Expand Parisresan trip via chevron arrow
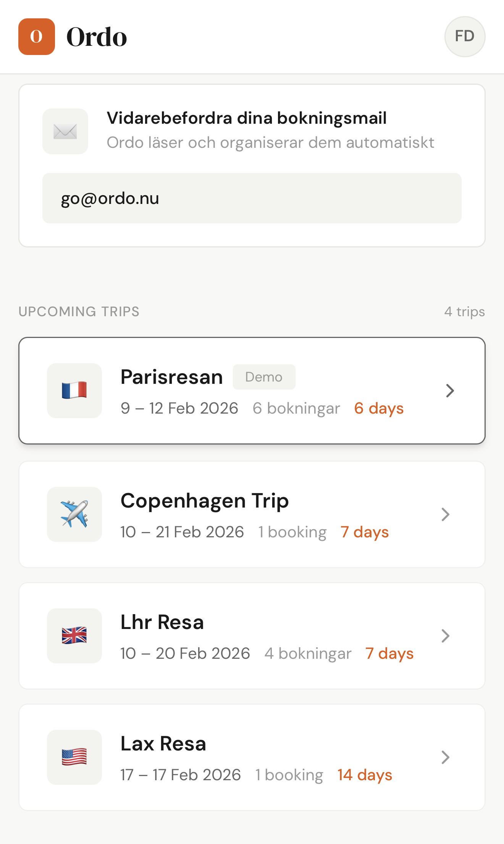 (450, 391)
